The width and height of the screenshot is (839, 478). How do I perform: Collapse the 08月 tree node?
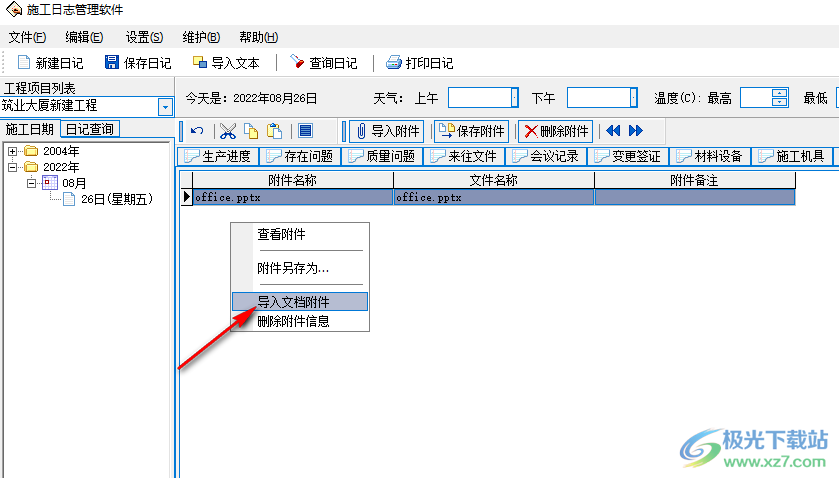[32, 184]
